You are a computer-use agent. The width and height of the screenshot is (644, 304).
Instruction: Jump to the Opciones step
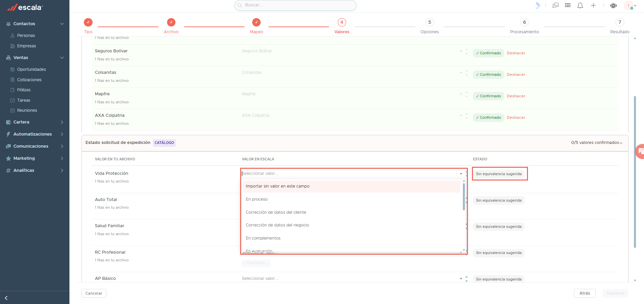point(430,26)
